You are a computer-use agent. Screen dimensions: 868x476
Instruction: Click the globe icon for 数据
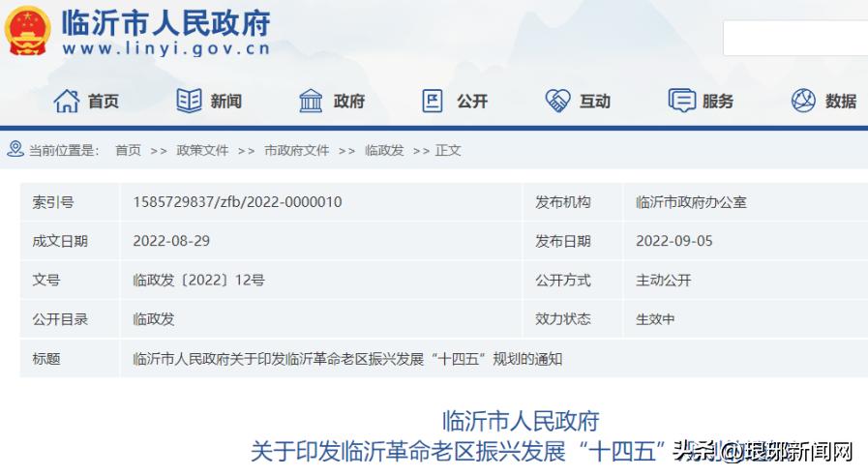pyautogui.click(x=803, y=101)
